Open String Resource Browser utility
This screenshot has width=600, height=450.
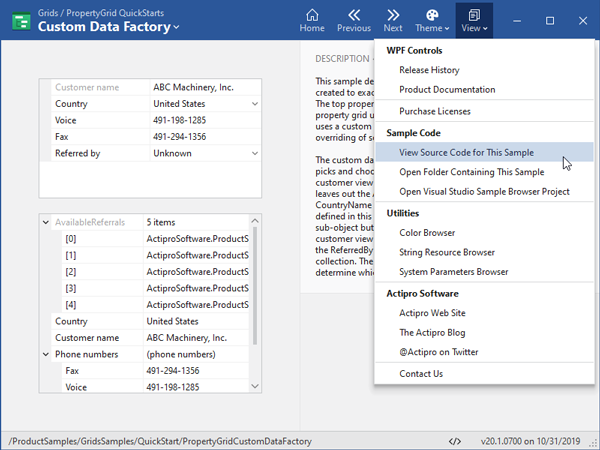484,252
